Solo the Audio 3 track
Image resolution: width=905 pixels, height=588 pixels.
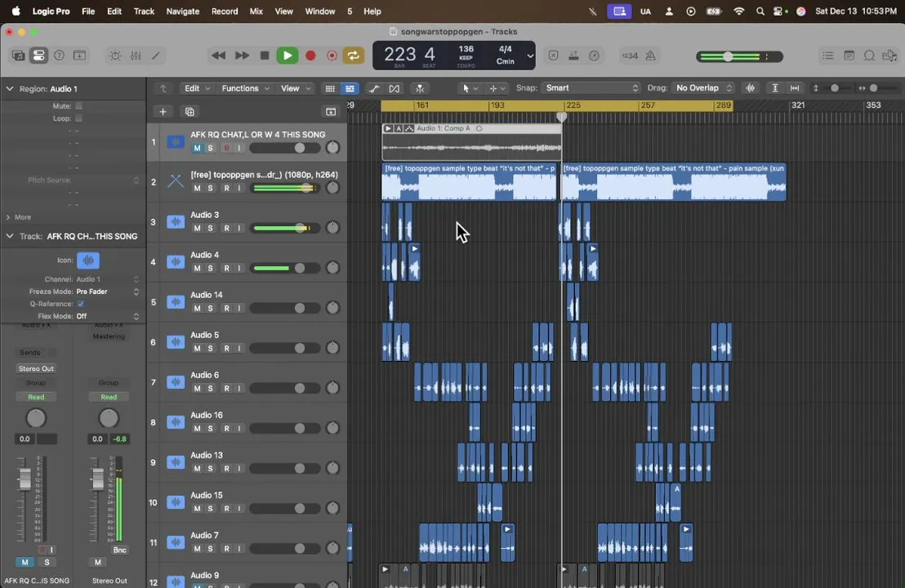[x=210, y=229]
